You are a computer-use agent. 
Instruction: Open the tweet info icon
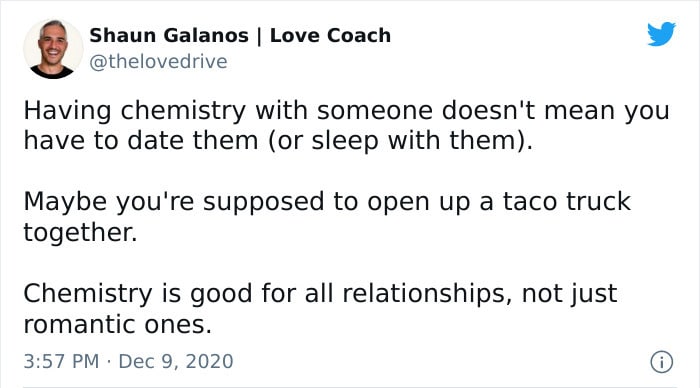point(661,362)
